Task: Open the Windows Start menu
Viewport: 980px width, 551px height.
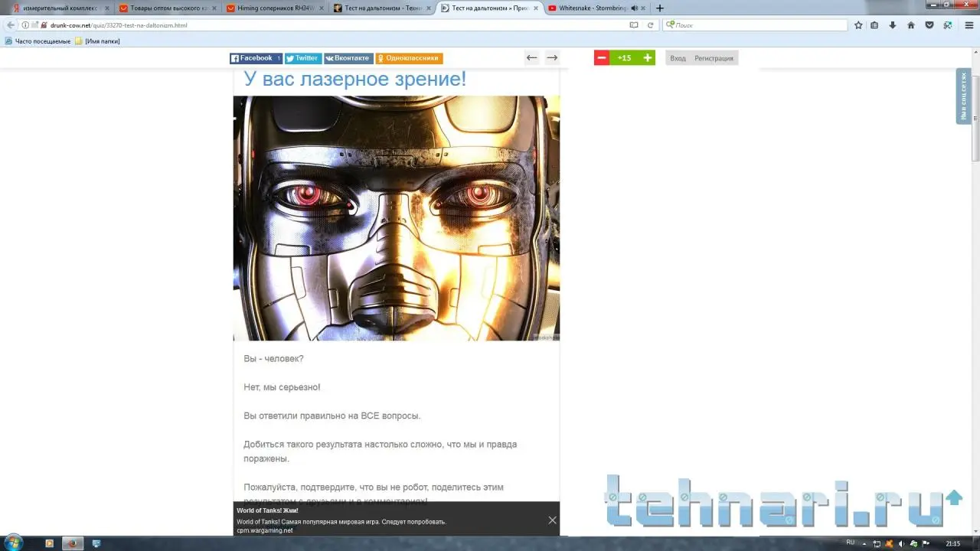Action: pos(13,543)
